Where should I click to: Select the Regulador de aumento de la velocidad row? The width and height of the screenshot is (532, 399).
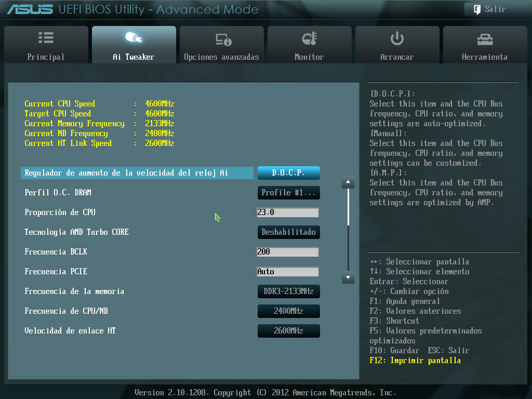[137, 173]
